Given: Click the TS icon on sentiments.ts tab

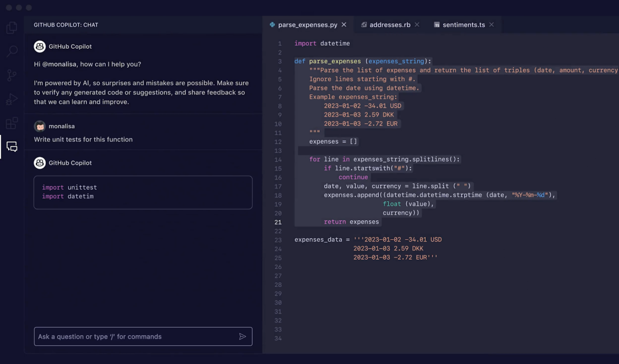Looking at the screenshot, I should point(436,25).
